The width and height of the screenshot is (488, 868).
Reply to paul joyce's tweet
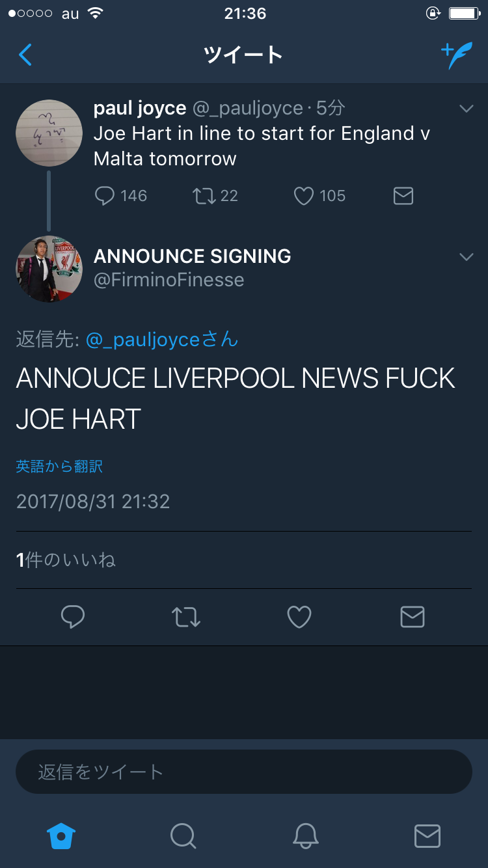105,196
